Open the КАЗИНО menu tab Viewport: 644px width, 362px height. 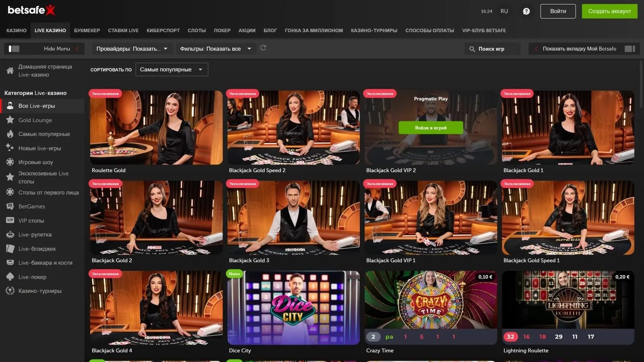tap(17, 31)
